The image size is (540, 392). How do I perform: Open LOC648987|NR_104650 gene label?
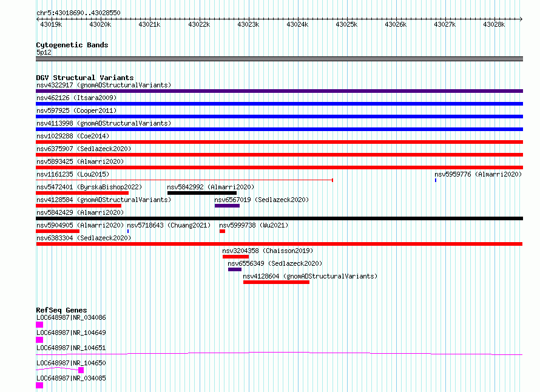(71, 363)
